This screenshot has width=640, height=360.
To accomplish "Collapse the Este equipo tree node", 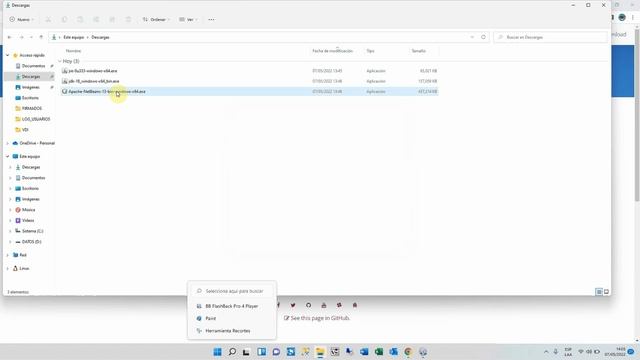I will coord(7,156).
